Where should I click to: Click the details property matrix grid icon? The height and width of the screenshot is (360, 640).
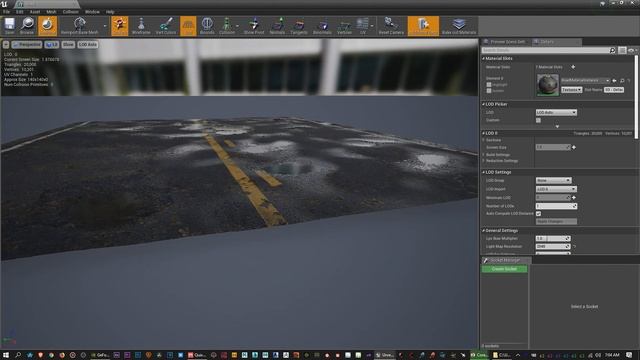point(622,50)
